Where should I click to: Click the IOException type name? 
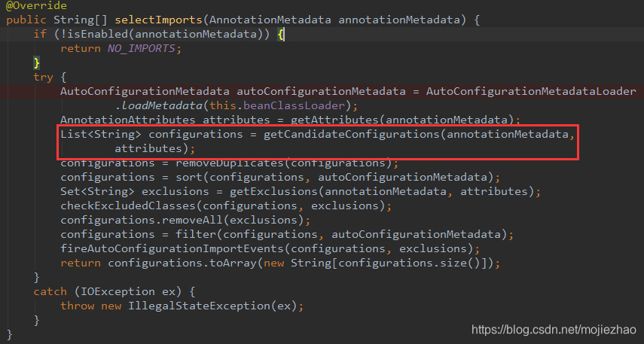coord(118,291)
